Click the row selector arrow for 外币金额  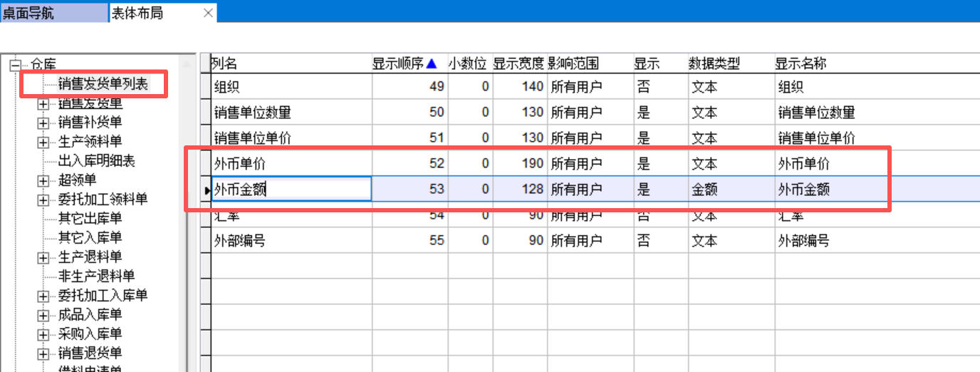tap(206, 190)
